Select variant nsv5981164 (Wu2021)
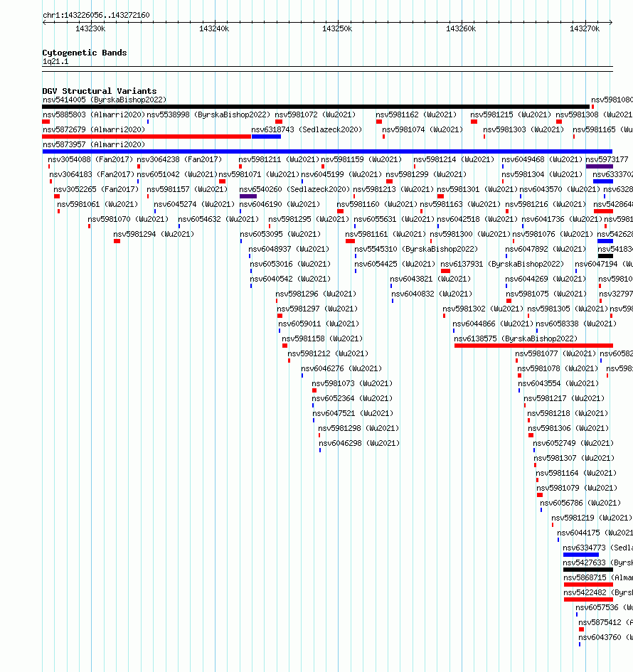 576,473
